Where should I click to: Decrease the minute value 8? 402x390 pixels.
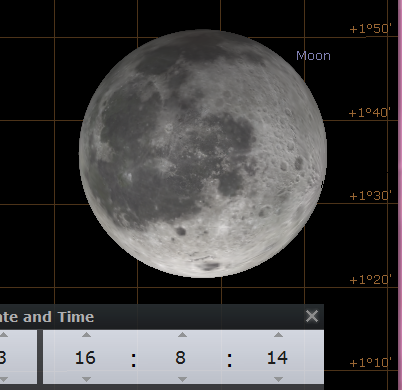click(x=182, y=379)
